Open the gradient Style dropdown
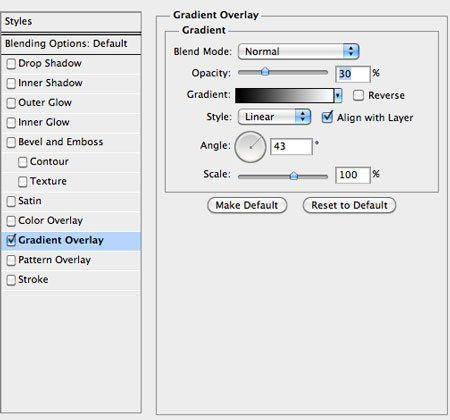The image size is (450, 420). tap(274, 117)
